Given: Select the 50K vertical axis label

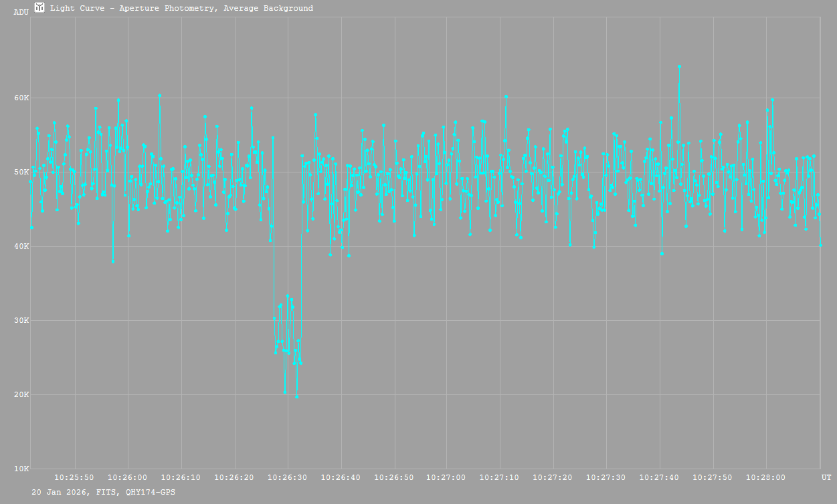Looking at the screenshot, I should [22, 172].
